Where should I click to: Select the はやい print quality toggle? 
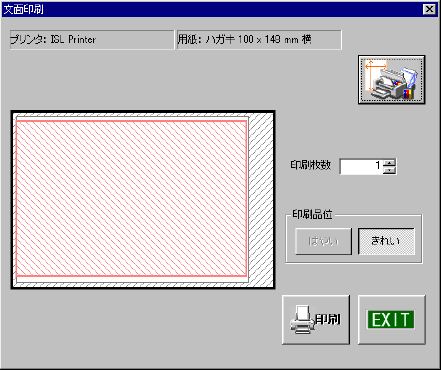click(323, 241)
